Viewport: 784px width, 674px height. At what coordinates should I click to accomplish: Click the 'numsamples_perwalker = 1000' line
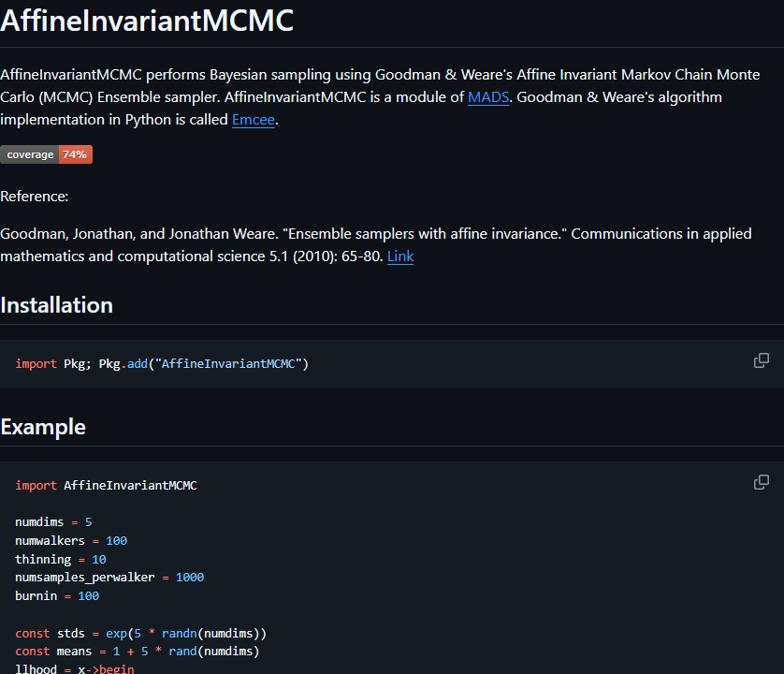coord(109,577)
